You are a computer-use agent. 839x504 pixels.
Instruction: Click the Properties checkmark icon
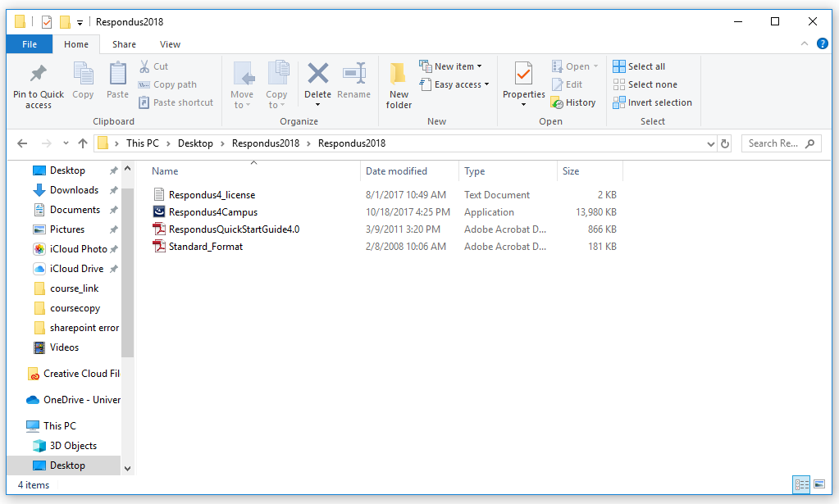[x=523, y=74]
